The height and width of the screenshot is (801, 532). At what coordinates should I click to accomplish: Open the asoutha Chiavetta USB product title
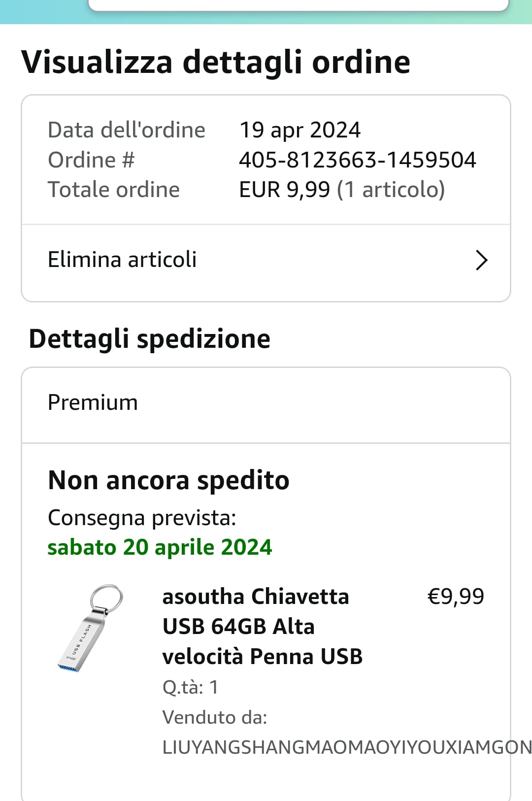tap(262, 626)
